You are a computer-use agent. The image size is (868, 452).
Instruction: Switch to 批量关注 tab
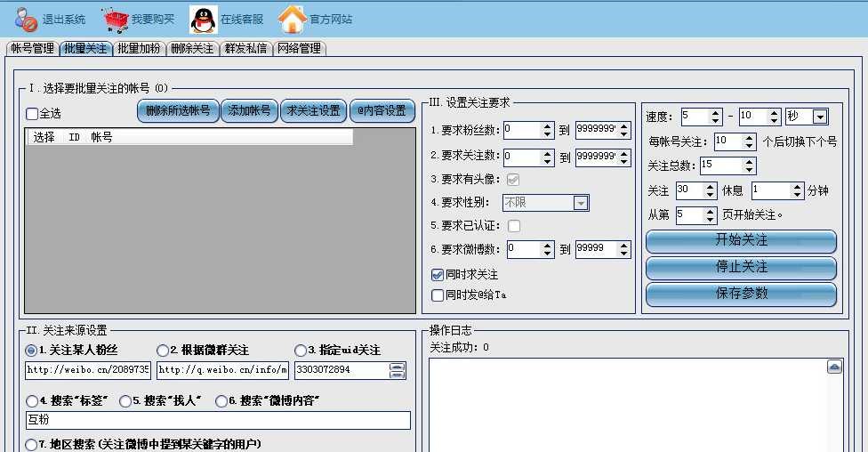click(x=85, y=49)
